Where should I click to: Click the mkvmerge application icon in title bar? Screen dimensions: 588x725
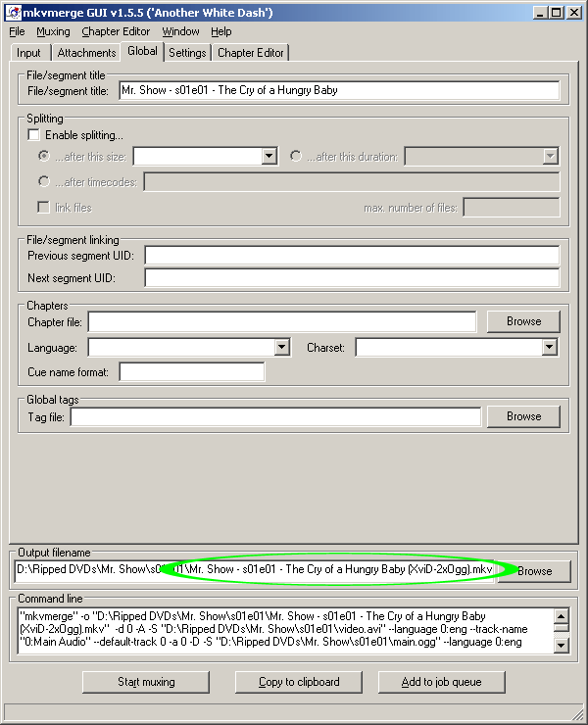point(15,13)
